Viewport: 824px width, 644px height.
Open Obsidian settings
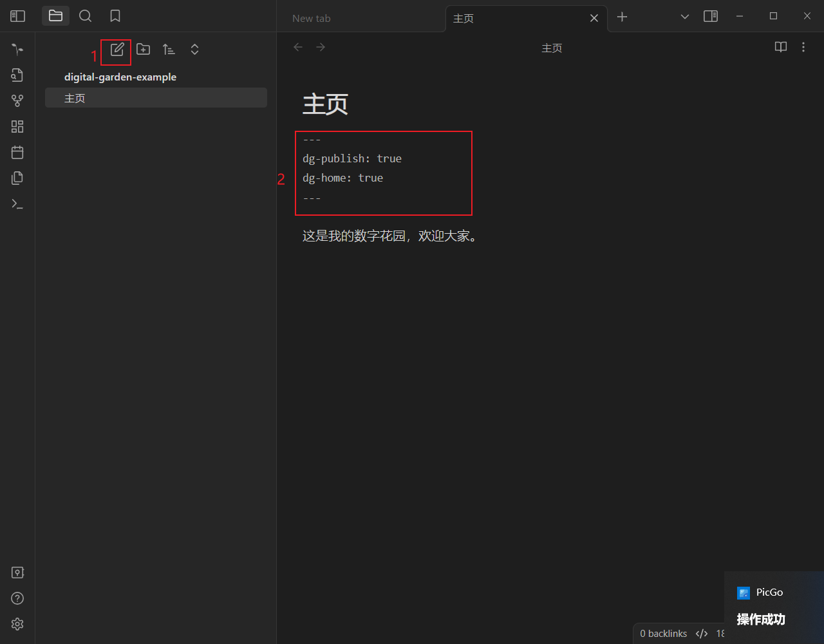tap(17, 623)
